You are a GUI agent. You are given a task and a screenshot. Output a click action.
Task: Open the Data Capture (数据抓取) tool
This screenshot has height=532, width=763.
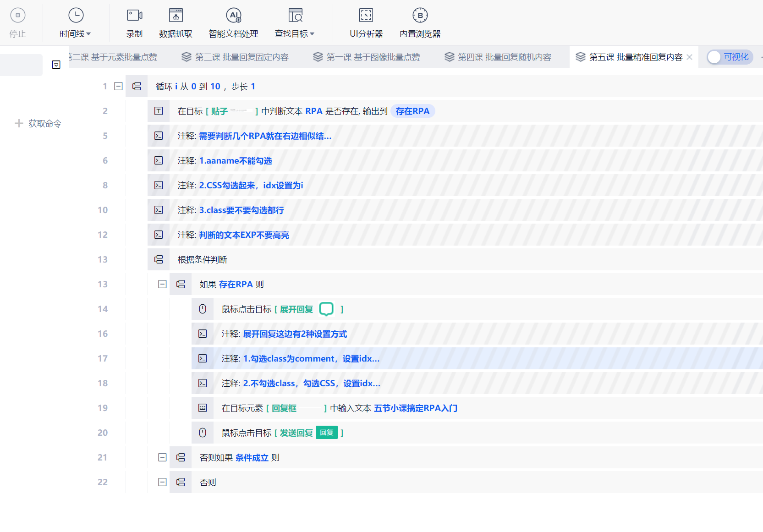(x=176, y=15)
